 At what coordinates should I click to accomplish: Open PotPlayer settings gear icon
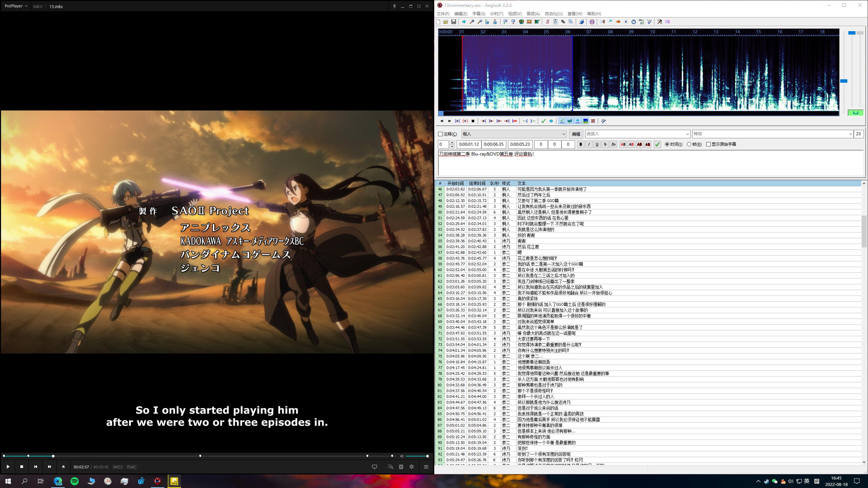(412, 467)
